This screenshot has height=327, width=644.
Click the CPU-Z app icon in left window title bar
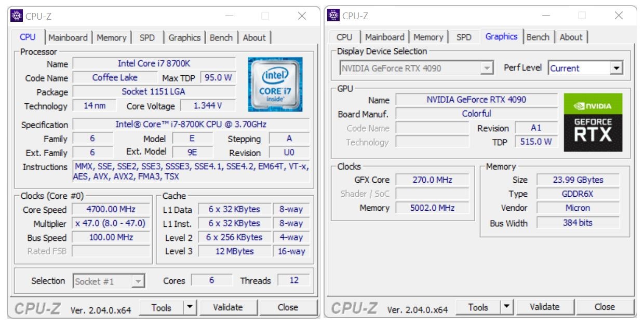pos(17,16)
